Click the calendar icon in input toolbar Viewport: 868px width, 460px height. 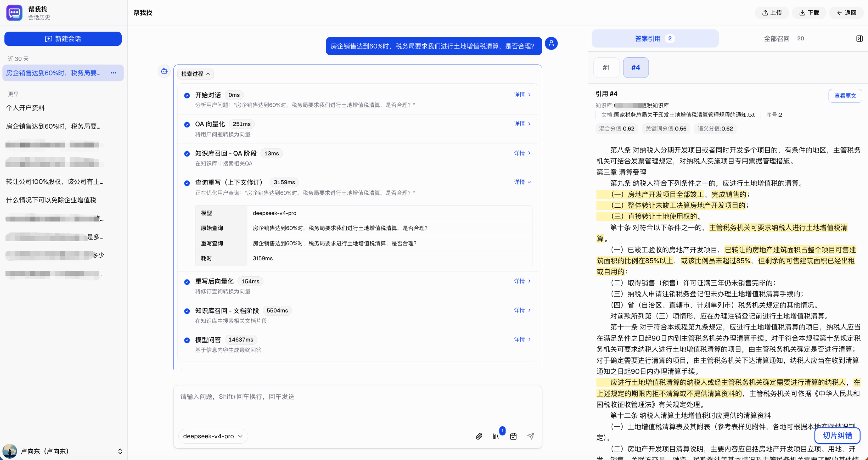[x=513, y=436]
